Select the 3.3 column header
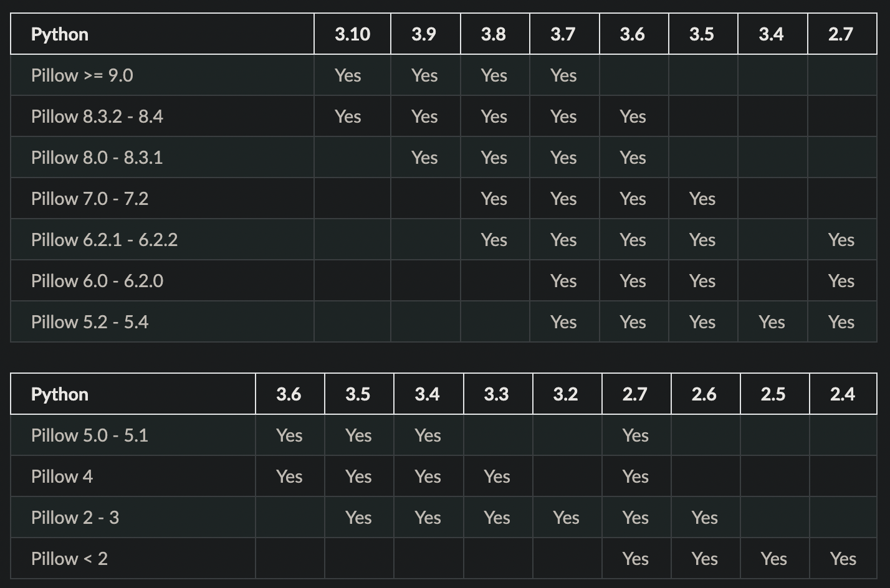Screen dimensions: 890x588 [496, 394]
